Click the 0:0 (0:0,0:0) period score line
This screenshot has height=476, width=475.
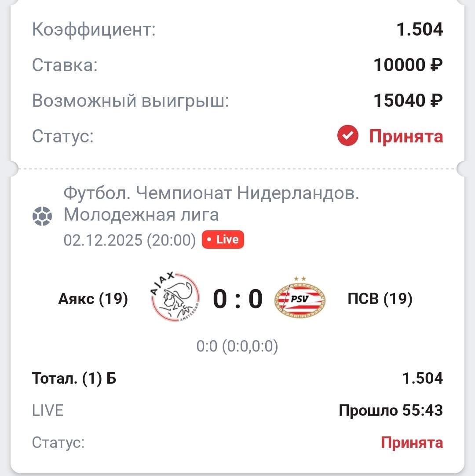(237, 347)
